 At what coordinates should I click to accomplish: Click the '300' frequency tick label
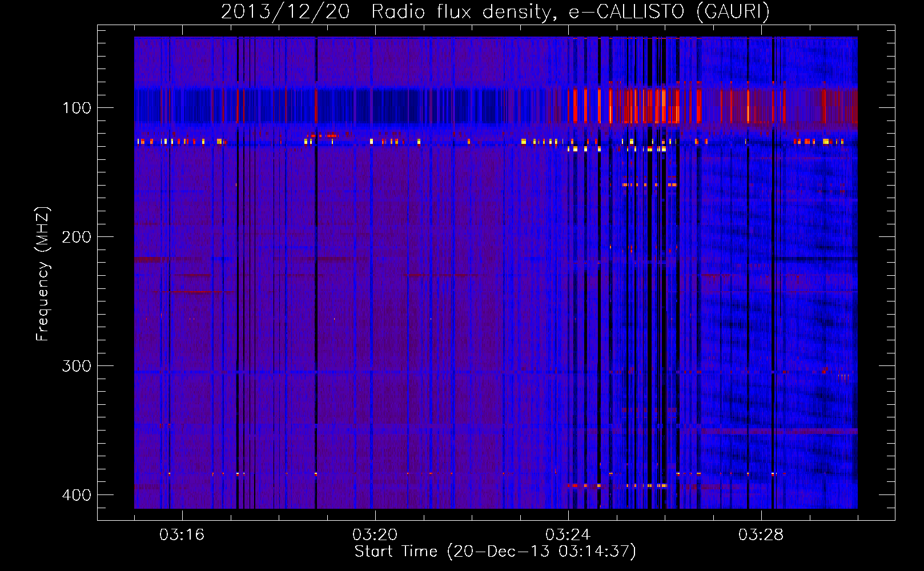point(77,366)
